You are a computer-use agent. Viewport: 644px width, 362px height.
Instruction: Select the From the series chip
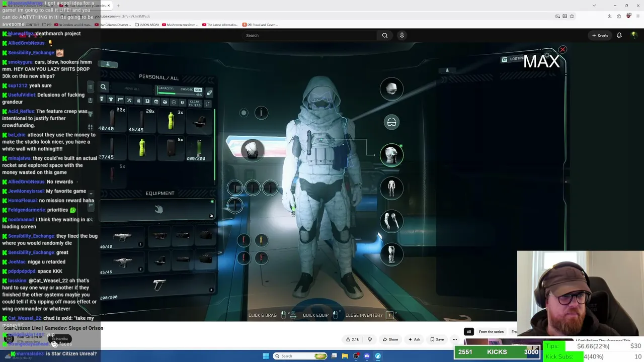point(491,332)
